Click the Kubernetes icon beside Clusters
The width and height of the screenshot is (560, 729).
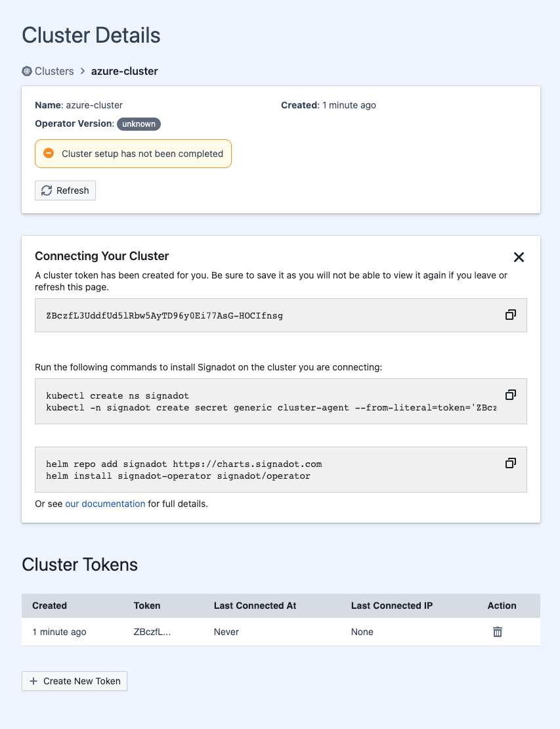pos(27,71)
